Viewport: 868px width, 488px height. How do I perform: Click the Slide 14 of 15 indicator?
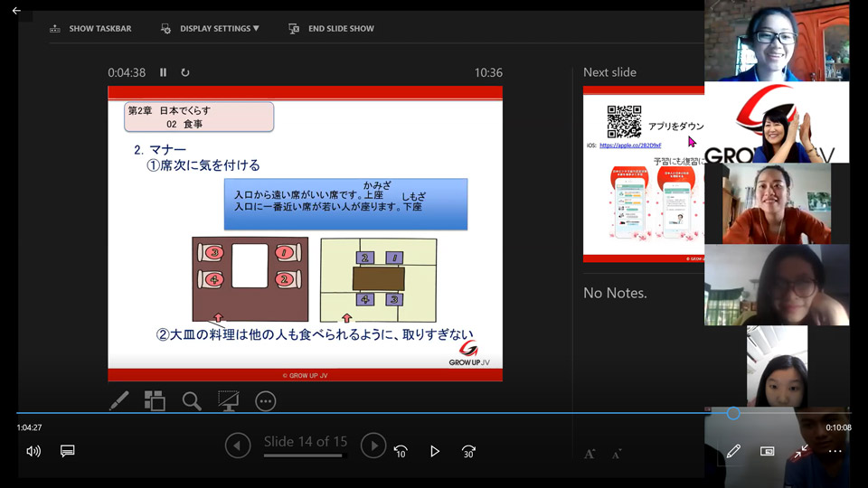pos(306,442)
